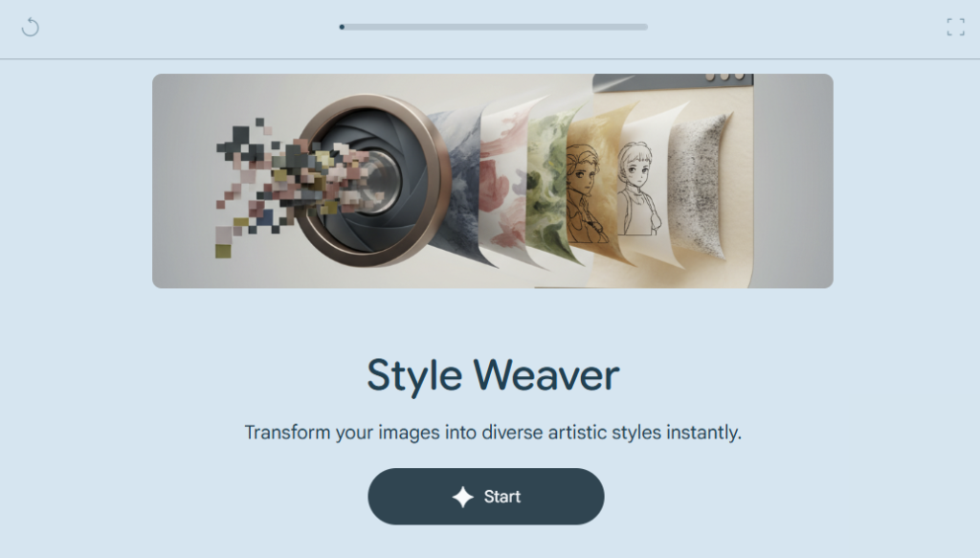
Task: Click the sparkle star icon beside Start
Action: [x=462, y=497]
